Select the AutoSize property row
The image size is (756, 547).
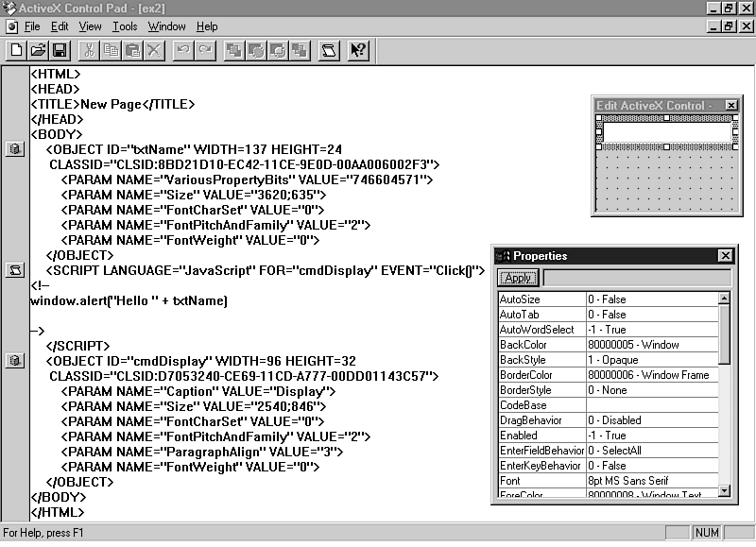pos(609,299)
